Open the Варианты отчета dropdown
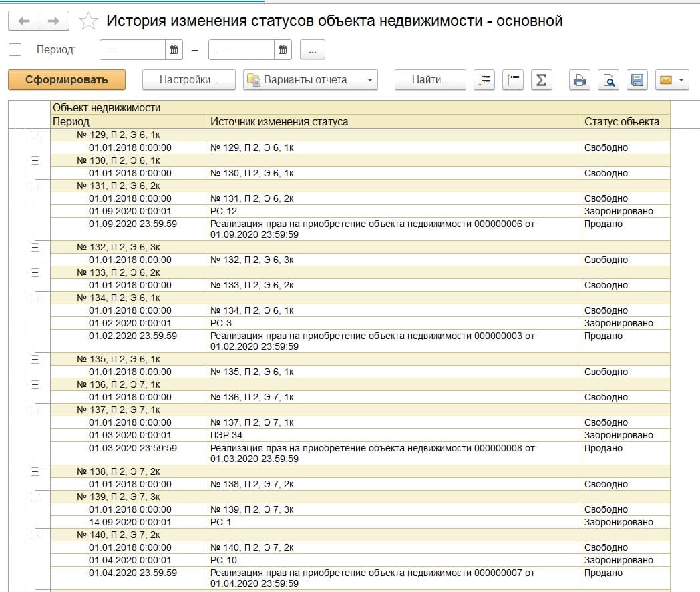The width and height of the screenshot is (700, 592). point(311,80)
